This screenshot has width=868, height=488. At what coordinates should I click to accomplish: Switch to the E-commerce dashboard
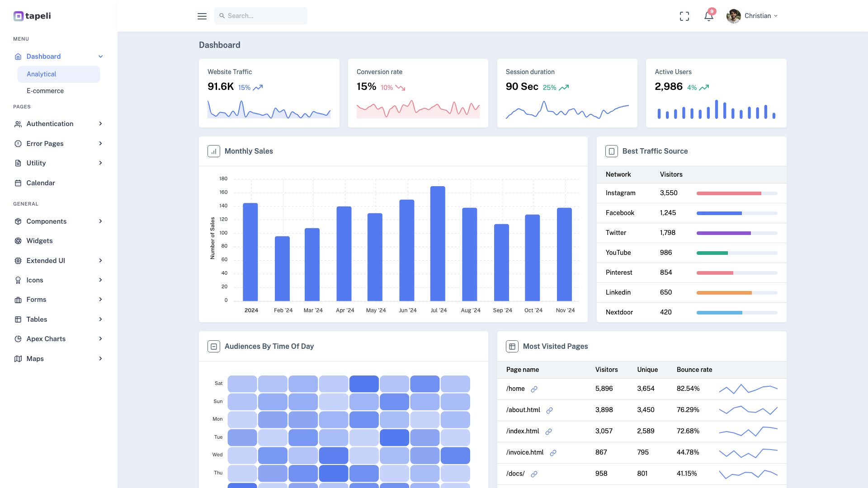(x=45, y=90)
